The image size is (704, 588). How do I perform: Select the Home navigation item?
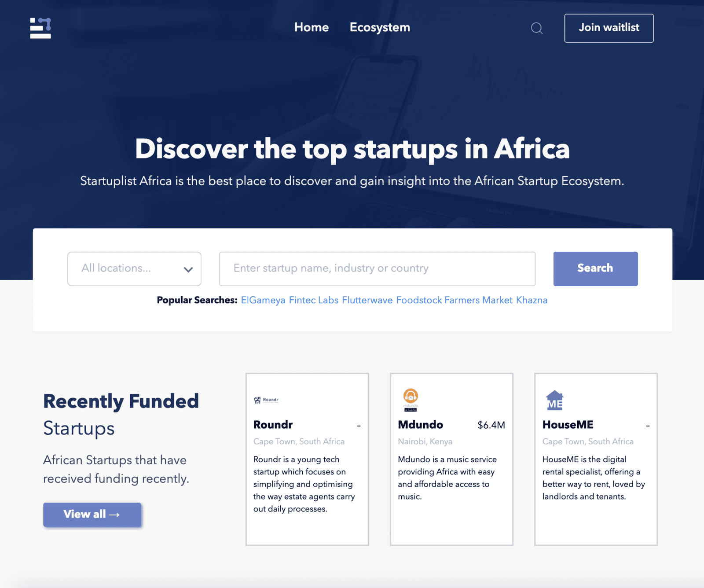coord(311,27)
